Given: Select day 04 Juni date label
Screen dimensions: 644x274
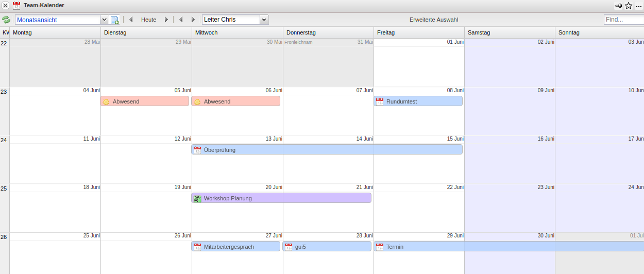Looking at the screenshot, I should [x=91, y=90].
